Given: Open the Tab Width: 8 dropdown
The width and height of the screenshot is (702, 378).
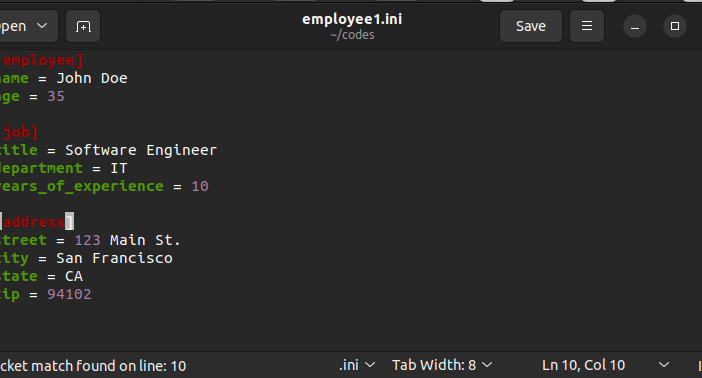Looking at the screenshot, I should pos(442,365).
